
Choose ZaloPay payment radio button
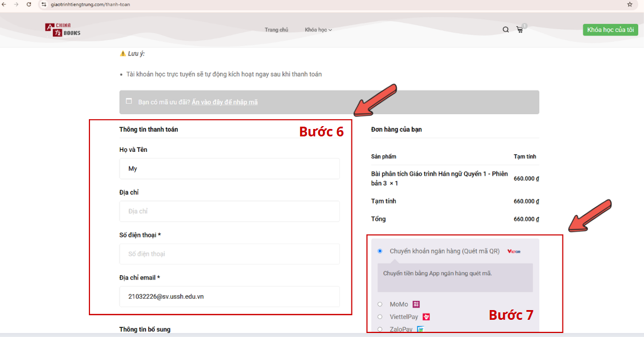[x=379, y=328]
